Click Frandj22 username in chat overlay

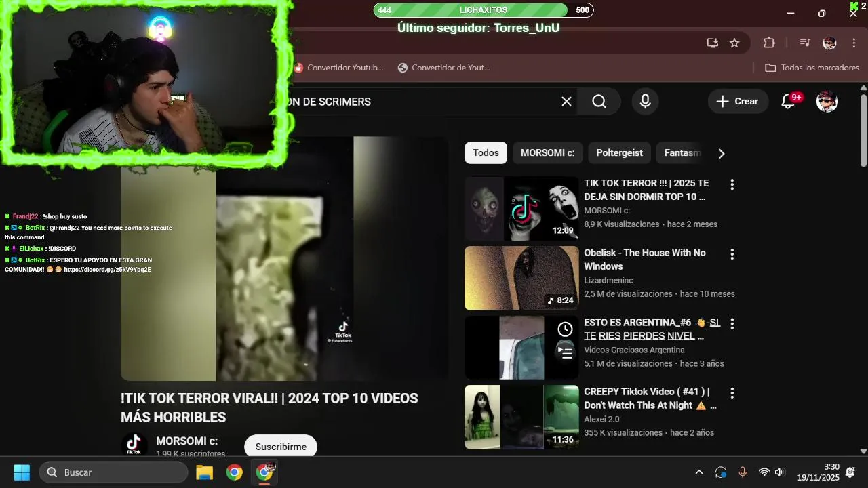26,216
